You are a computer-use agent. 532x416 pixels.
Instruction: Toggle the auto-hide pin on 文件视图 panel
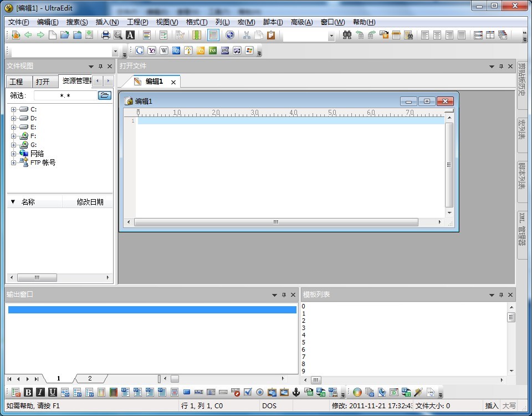pos(100,67)
